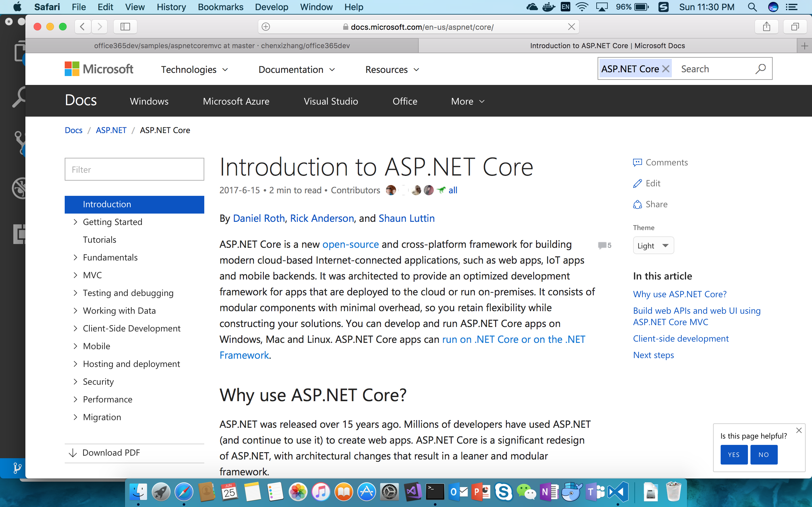Open the Technologies dropdown menu

click(194, 69)
